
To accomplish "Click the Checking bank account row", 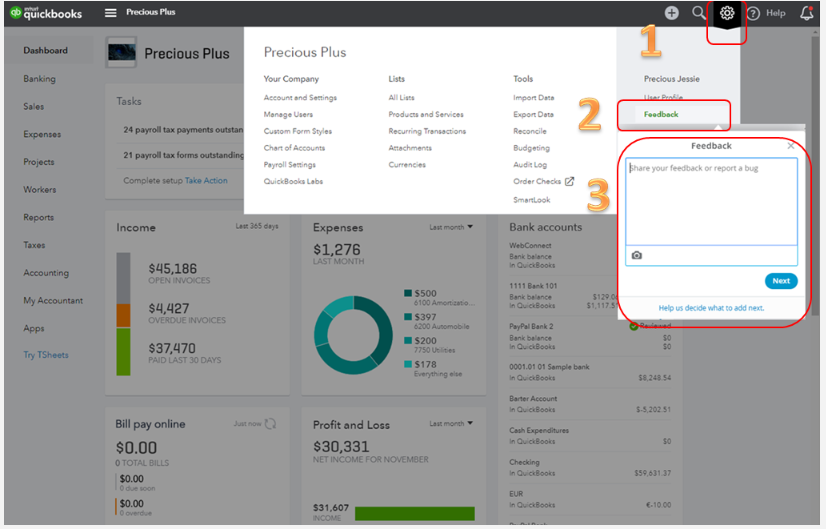I will click(x=590, y=468).
